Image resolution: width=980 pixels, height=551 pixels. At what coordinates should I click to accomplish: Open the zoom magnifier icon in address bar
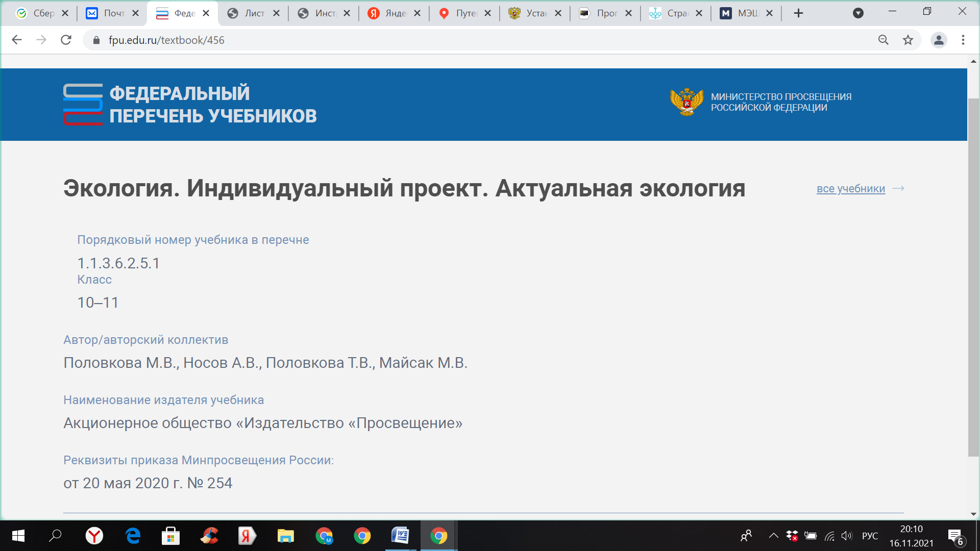pos(883,40)
